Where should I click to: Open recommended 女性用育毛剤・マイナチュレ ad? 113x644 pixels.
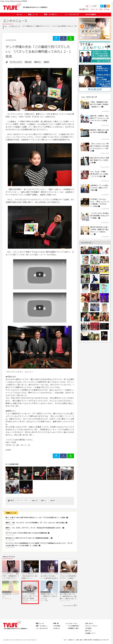pos(11,590)
